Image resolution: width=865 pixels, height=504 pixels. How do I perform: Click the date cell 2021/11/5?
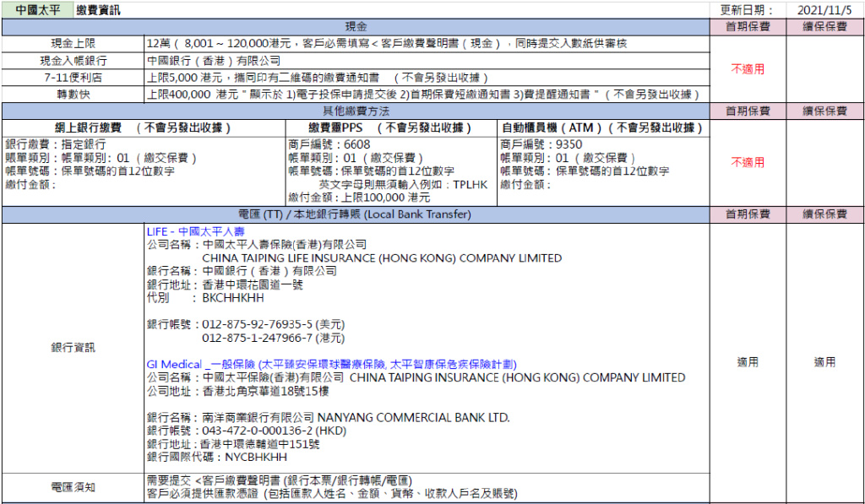tap(824, 10)
